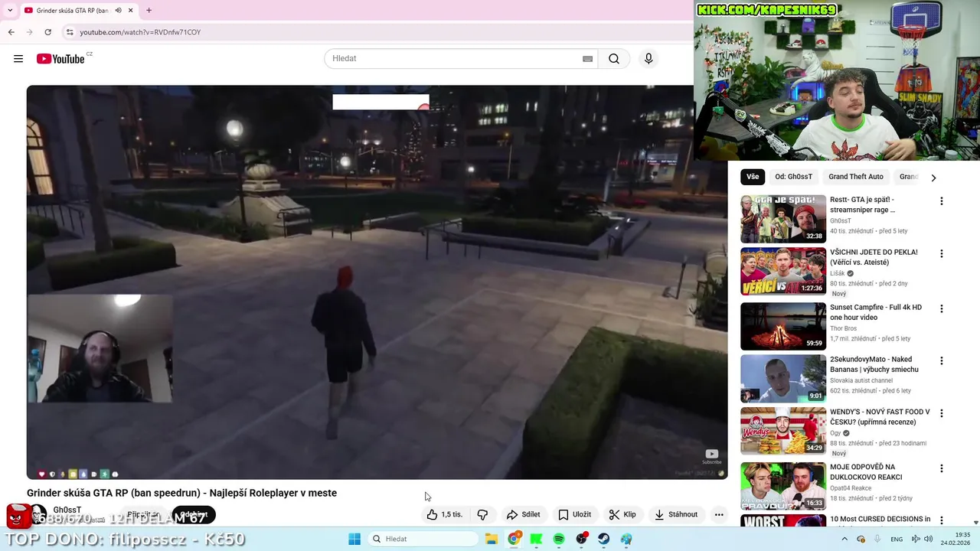The height and width of the screenshot is (551, 980).
Task: Expand the tab search dropdown arrow
Action: click(10, 10)
